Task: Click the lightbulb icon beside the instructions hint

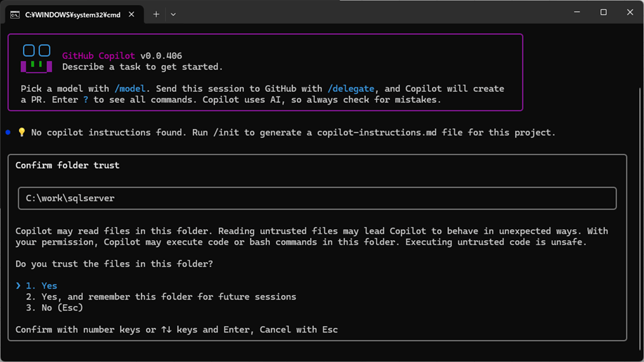Action: point(22,132)
